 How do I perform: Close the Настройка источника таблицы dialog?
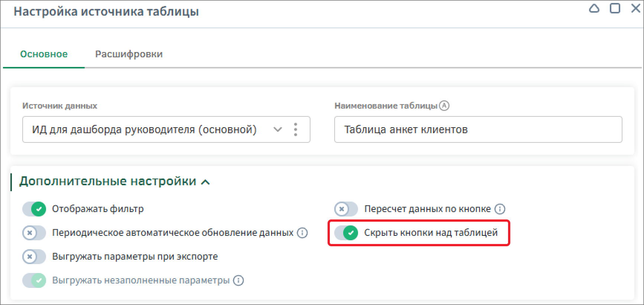click(x=636, y=9)
